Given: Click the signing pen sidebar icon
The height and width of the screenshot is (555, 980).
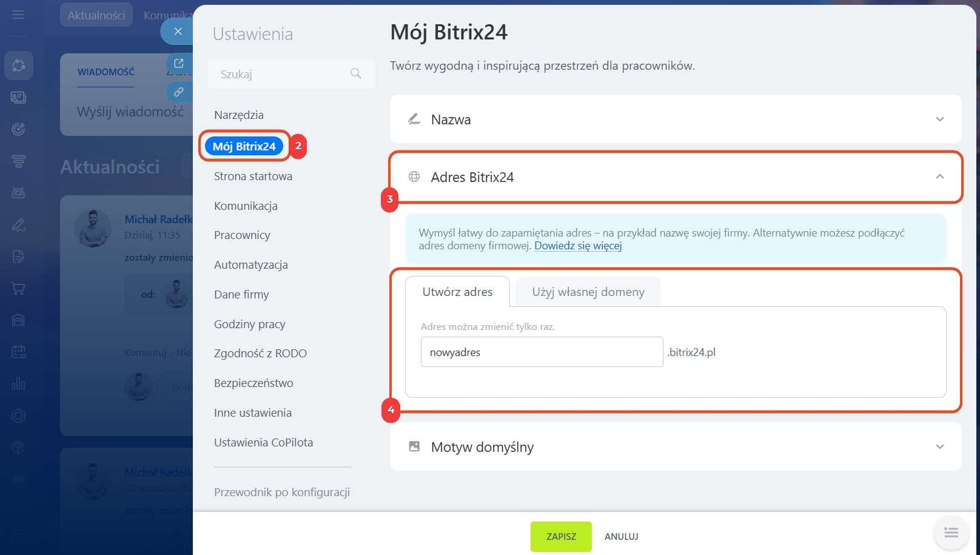Looking at the screenshot, I should coord(18,225).
